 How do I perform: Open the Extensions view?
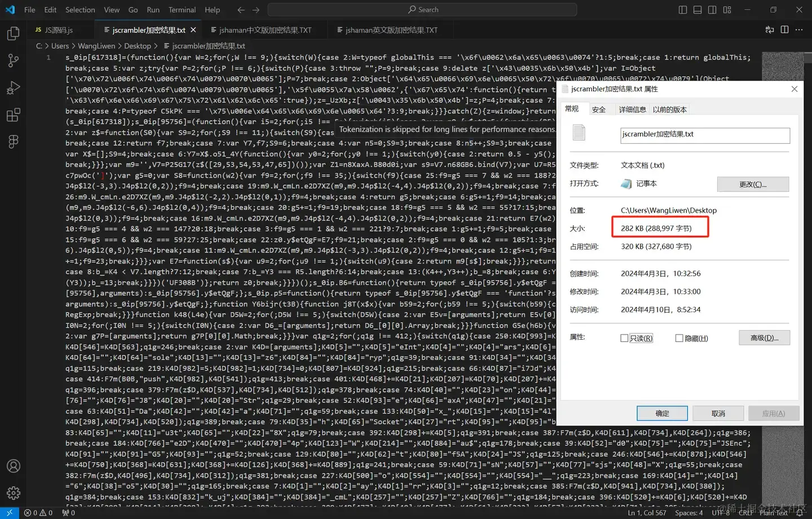[14, 115]
